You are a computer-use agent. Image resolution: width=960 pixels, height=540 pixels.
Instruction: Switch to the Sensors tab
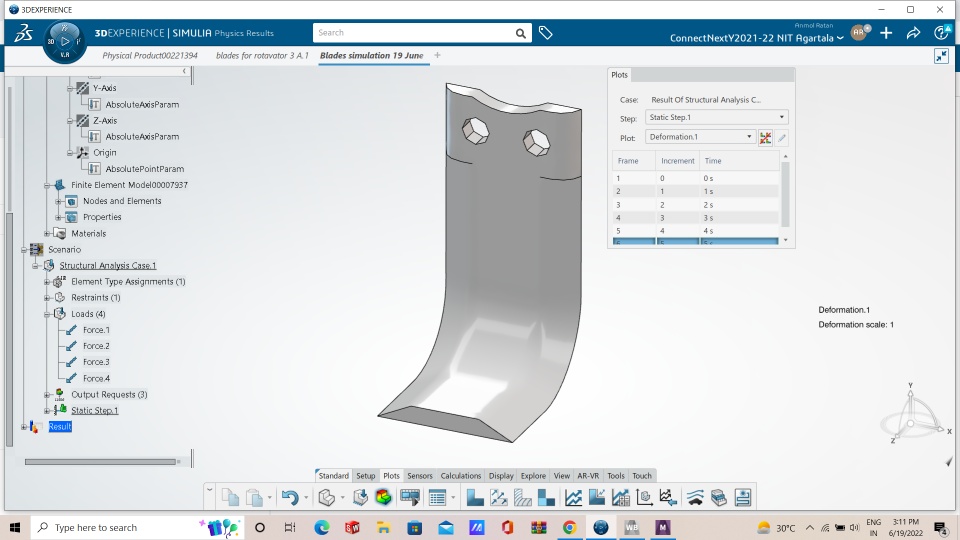pyautogui.click(x=420, y=476)
